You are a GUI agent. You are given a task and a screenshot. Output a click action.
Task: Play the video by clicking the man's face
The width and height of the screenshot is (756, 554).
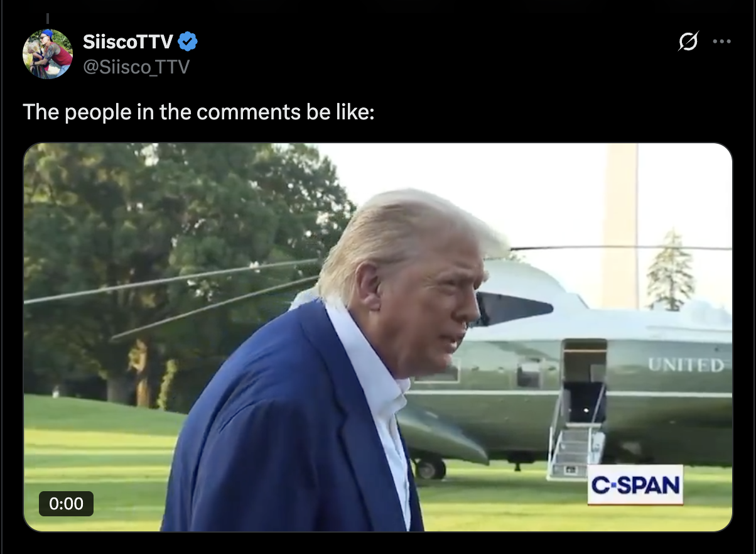coord(433,301)
